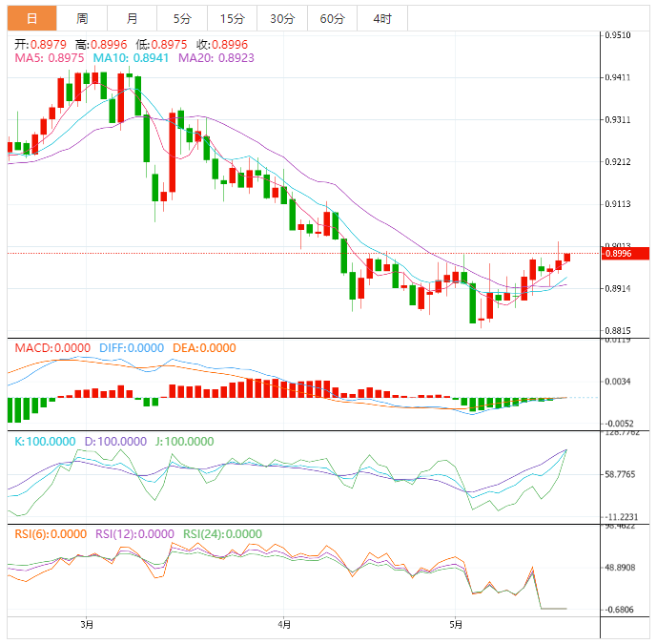The image size is (657, 644).
Task: Open the 15分 interval chart
Action: [232, 18]
